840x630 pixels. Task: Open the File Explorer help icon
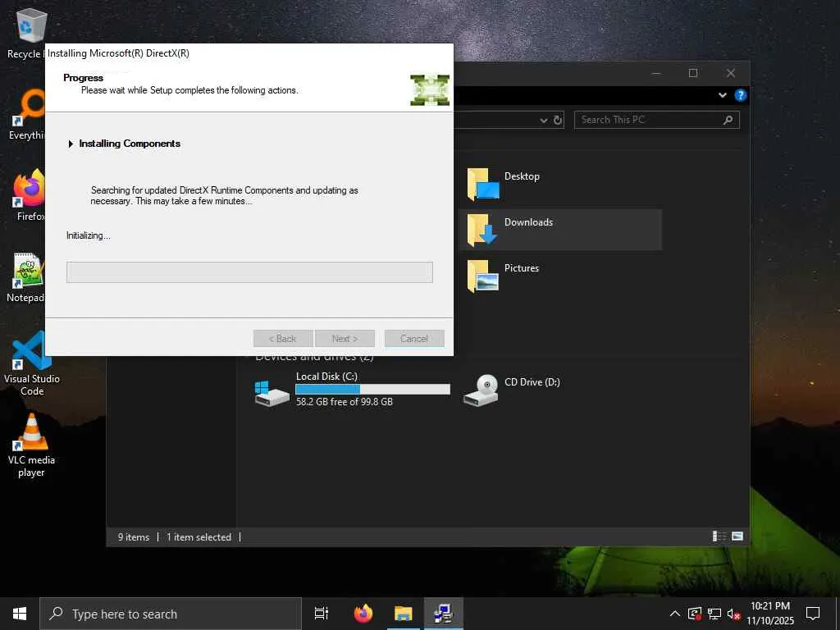741,95
